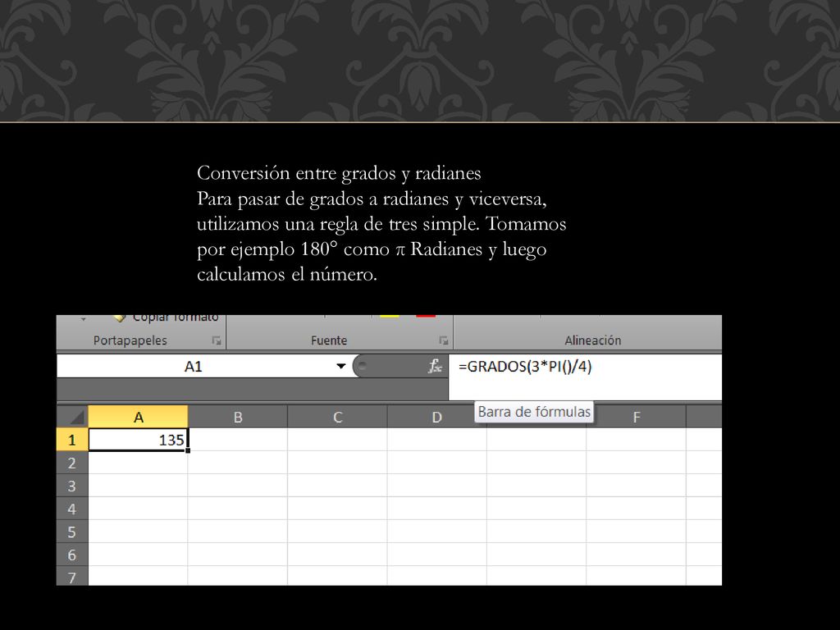This screenshot has width=840, height=630.
Task: Select row 3 header
Action: tap(72, 486)
